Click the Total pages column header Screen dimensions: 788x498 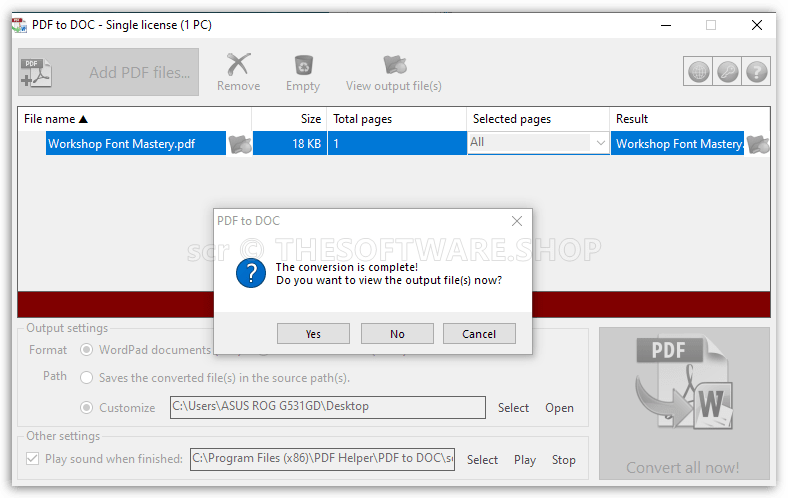pos(397,119)
